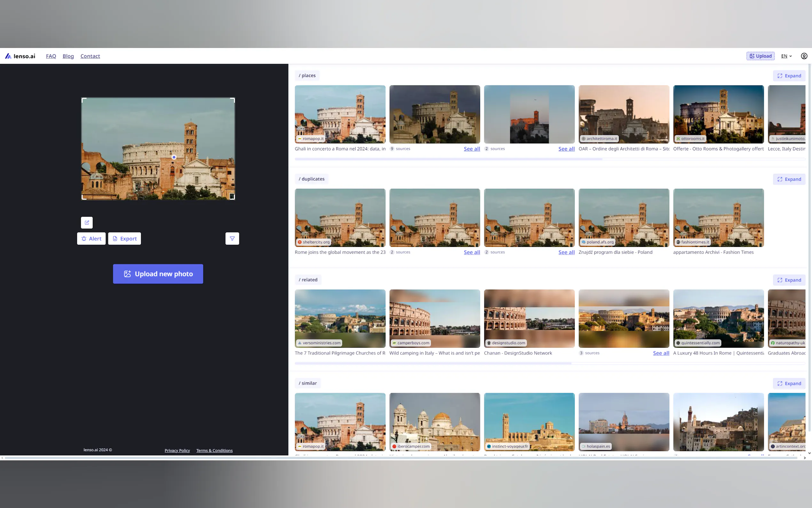Expand the related section

point(789,280)
